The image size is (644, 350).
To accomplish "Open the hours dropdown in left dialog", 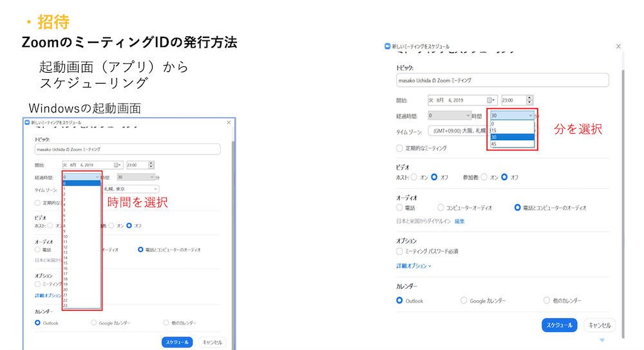I will tap(81, 177).
